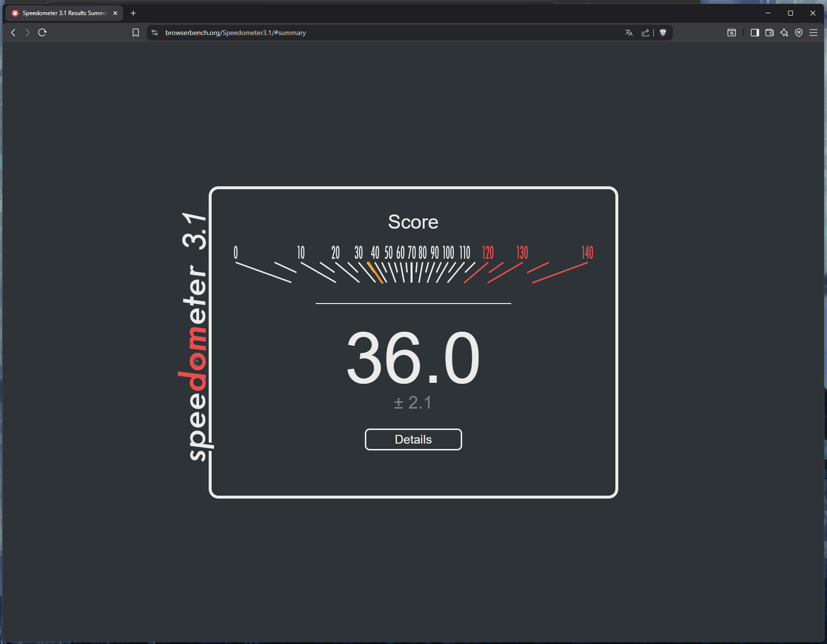
Task: Close the browser window
Action: (x=813, y=13)
